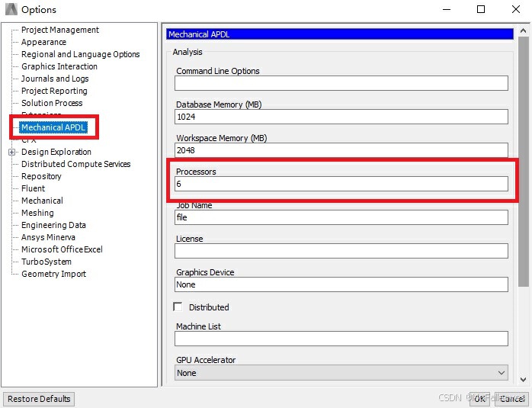
Task: Open Project Reporting options
Action: click(54, 91)
